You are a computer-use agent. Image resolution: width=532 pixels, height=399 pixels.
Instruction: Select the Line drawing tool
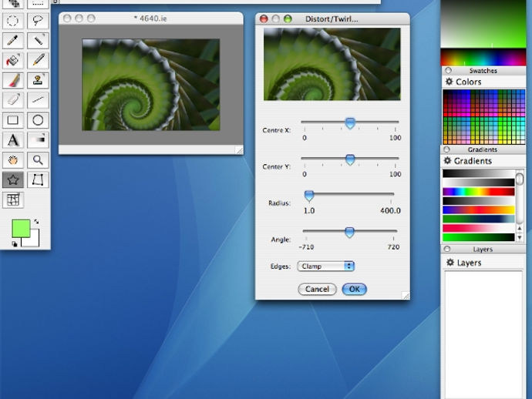[38, 100]
